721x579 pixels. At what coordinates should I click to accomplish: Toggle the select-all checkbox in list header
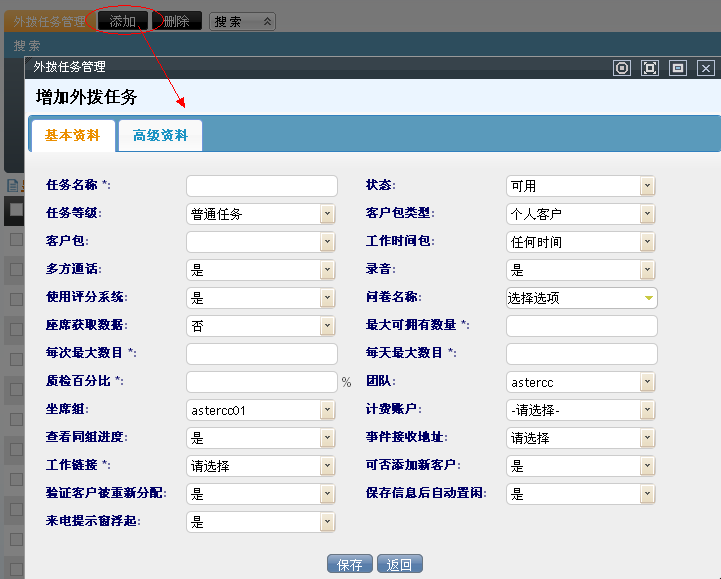pos(15,210)
